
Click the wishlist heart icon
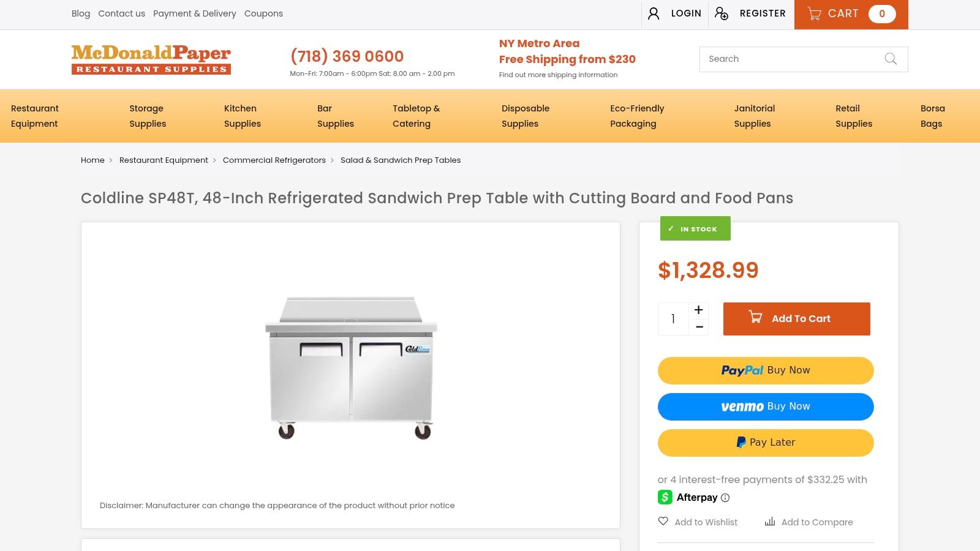point(663,521)
